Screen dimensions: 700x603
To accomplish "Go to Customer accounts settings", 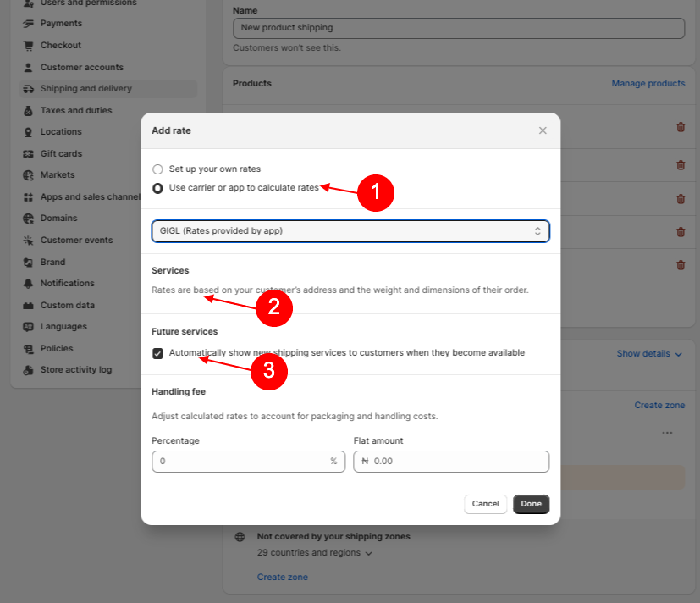I will pyautogui.click(x=81, y=67).
